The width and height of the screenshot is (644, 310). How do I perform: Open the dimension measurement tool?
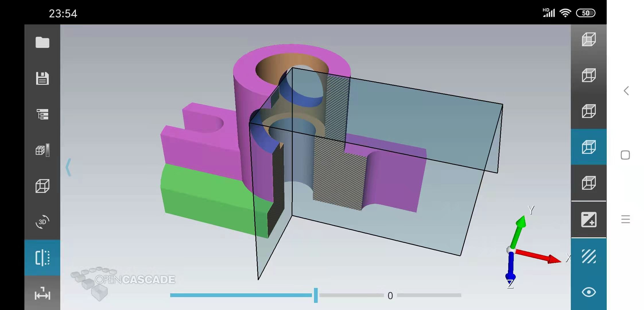click(x=42, y=294)
